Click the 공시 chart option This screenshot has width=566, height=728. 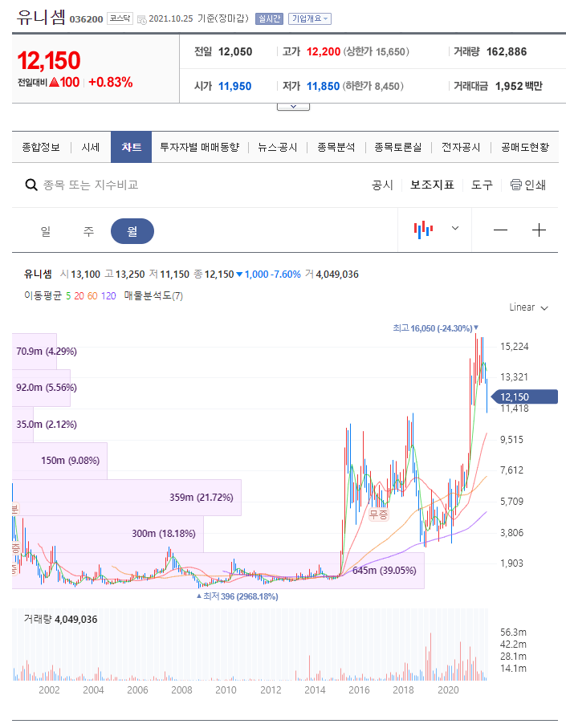382,185
